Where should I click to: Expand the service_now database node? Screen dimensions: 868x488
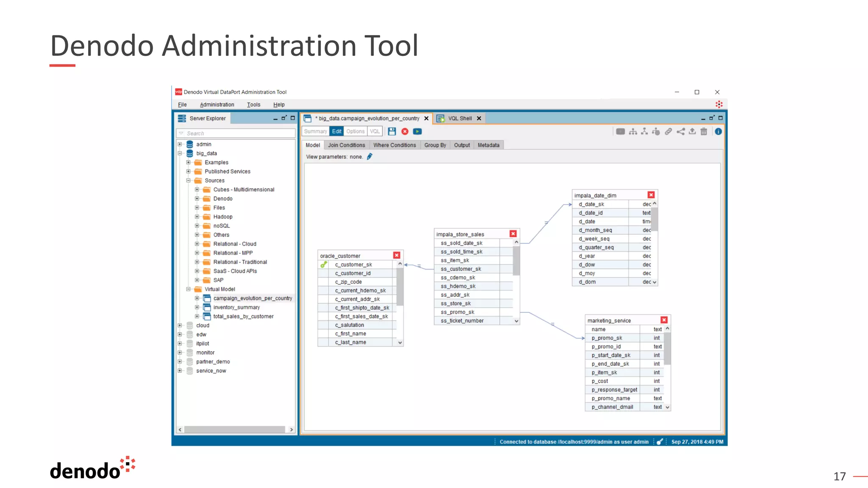180,371
